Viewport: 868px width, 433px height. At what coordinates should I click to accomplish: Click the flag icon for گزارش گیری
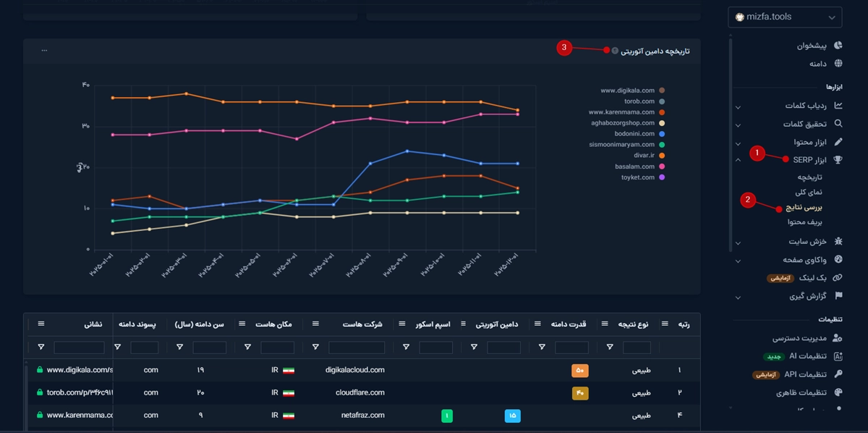point(838,296)
